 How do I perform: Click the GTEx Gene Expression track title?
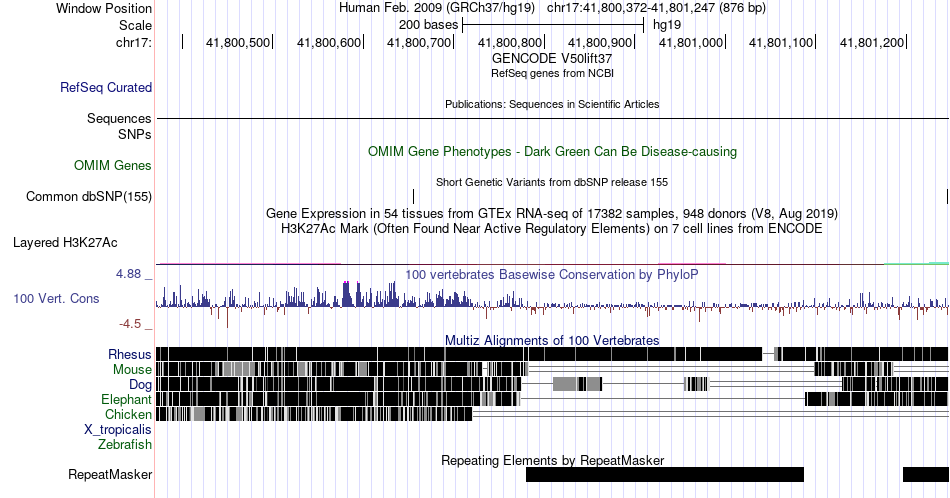[552, 213]
